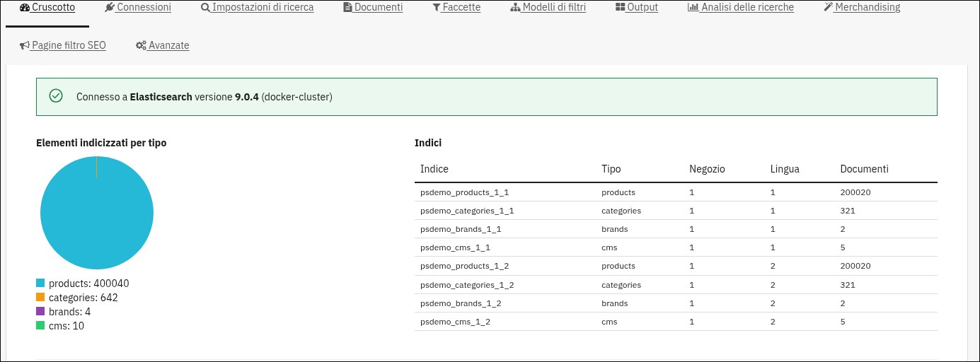The image size is (980, 362).
Task: Go to the Merchandising tab
Action: [x=862, y=8]
